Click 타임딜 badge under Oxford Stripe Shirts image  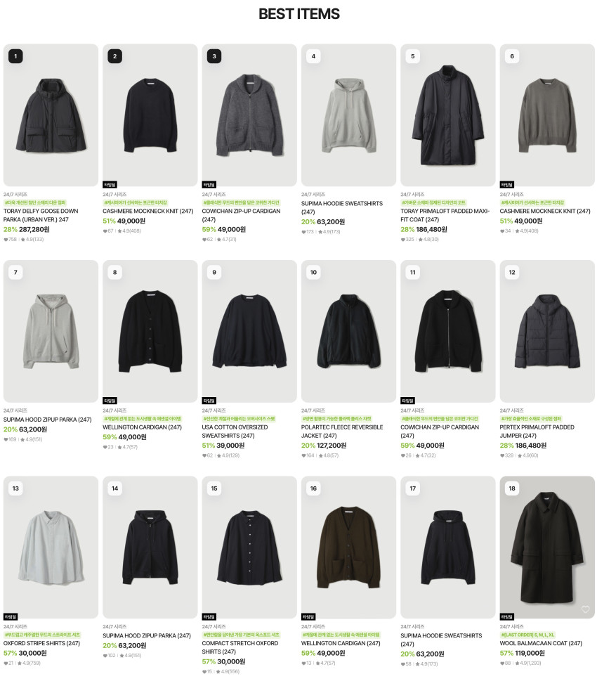pyautogui.click(x=11, y=616)
